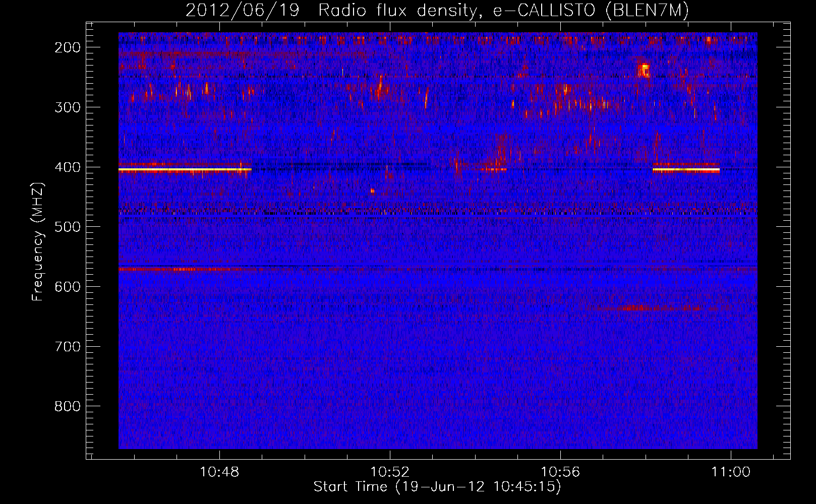Click the bright 400 MHz band at right
The width and height of the screenshot is (816, 504).
tap(686, 170)
